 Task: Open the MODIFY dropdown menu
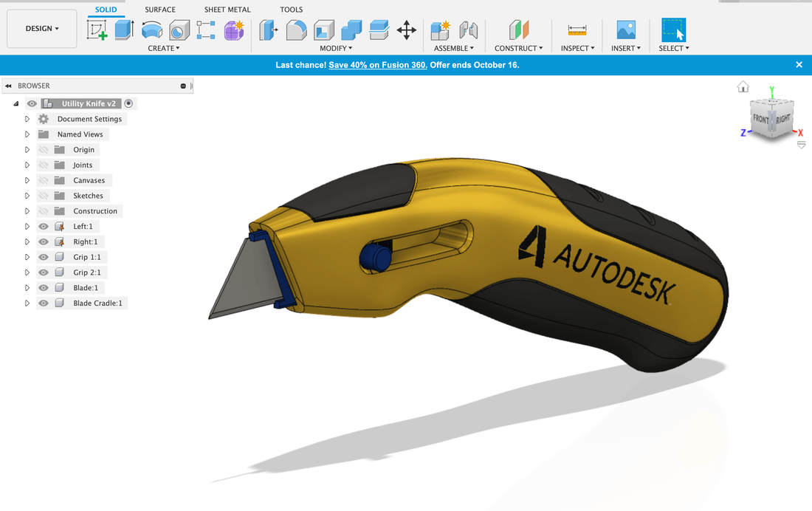336,48
